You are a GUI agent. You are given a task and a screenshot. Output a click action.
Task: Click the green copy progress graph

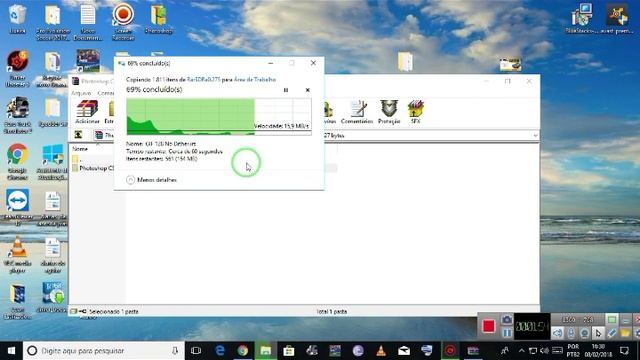(x=219, y=117)
